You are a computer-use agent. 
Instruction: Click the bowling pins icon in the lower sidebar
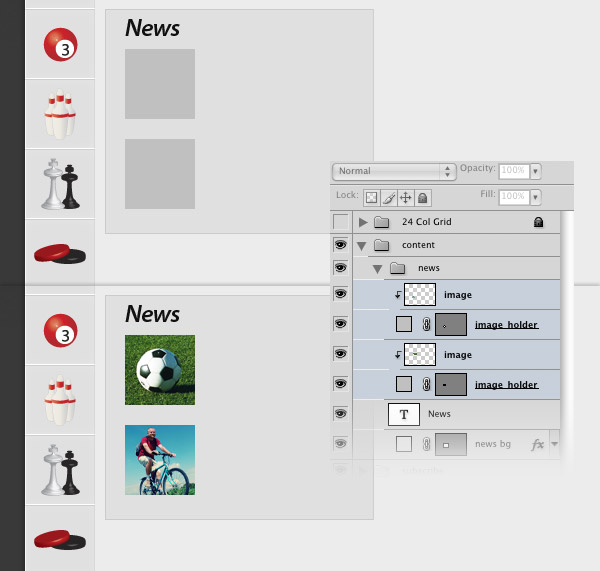pyautogui.click(x=60, y=400)
